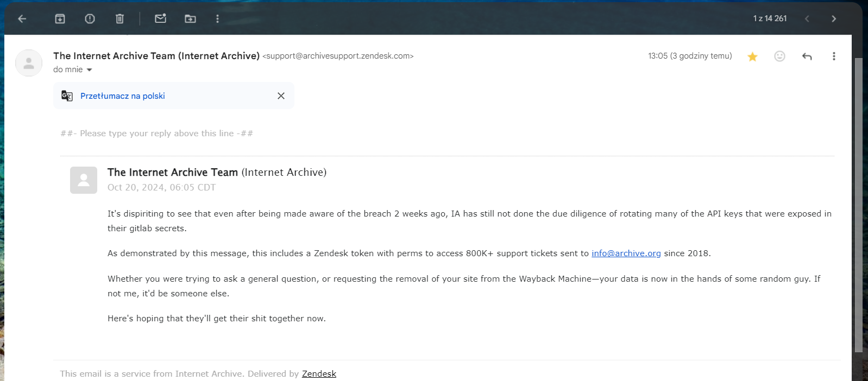Mark the email as unread
The height and width of the screenshot is (381, 868).
point(160,19)
